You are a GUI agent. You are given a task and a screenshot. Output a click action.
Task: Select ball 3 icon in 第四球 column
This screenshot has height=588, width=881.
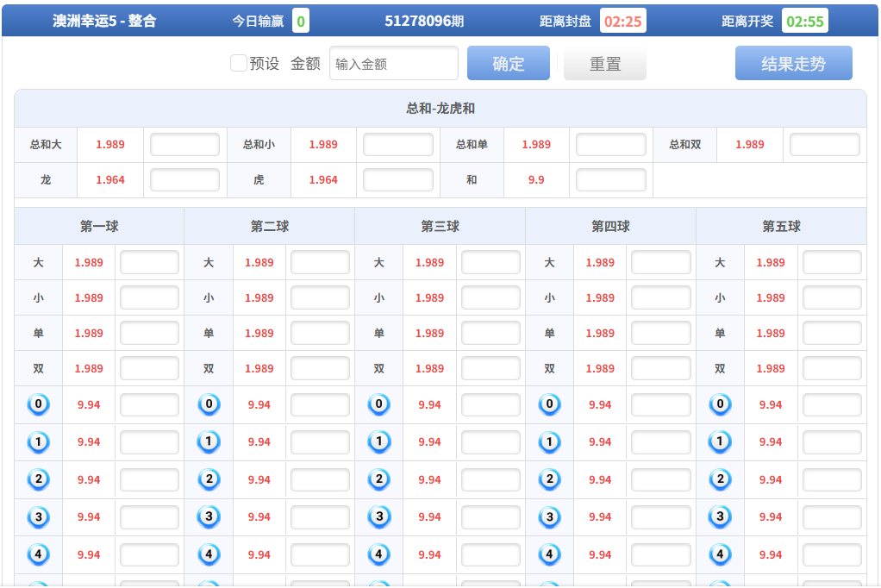(x=549, y=517)
